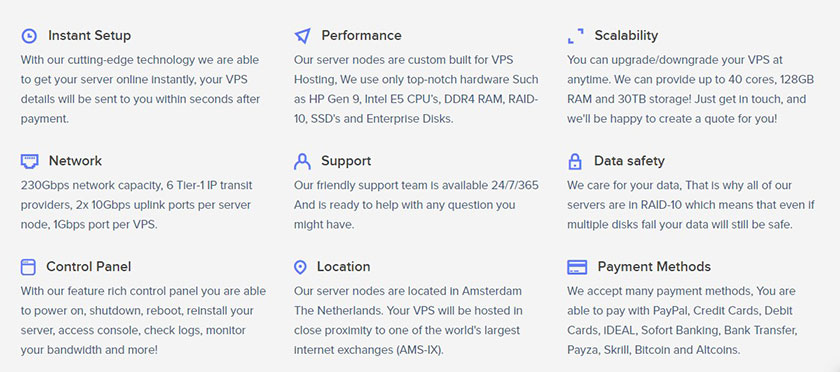Click the Data safety heading

tap(629, 161)
